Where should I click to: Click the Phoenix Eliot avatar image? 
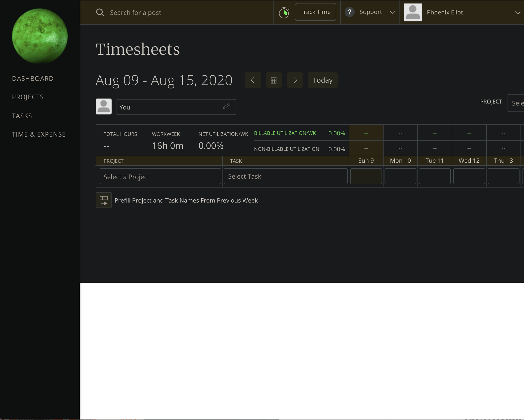[x=412, y=12]
